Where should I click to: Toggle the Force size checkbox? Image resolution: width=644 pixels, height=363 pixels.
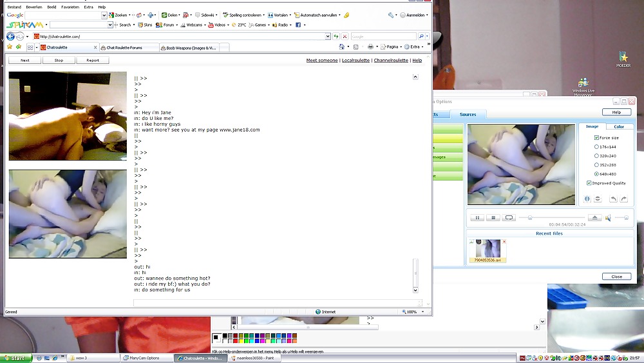coord(596,138)
